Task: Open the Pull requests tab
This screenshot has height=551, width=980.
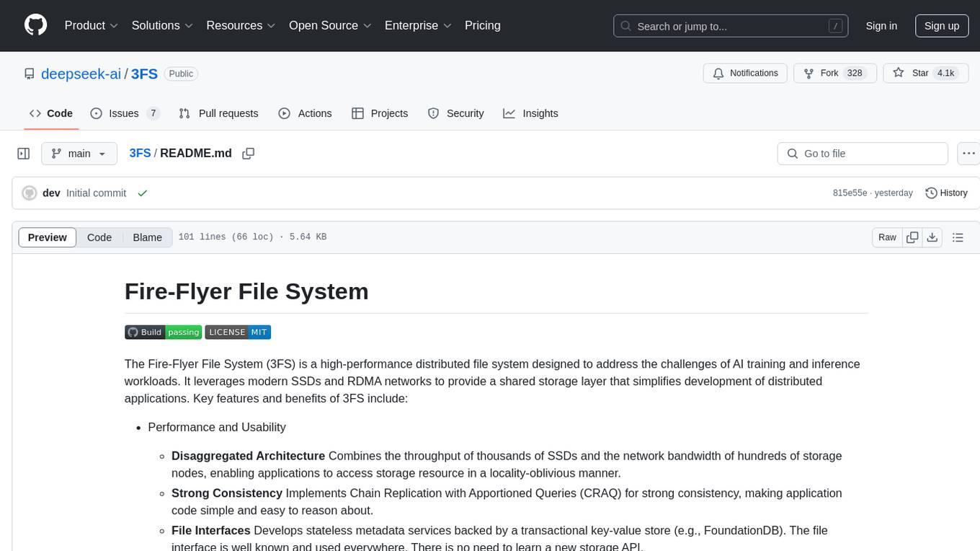Action: point(218,113)
